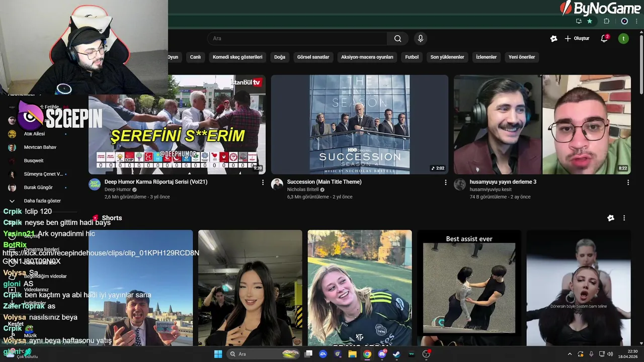Play the husamyuyu stream compilation thumbnail
Viewport: 644px width, 362px height.
point(542,125)
